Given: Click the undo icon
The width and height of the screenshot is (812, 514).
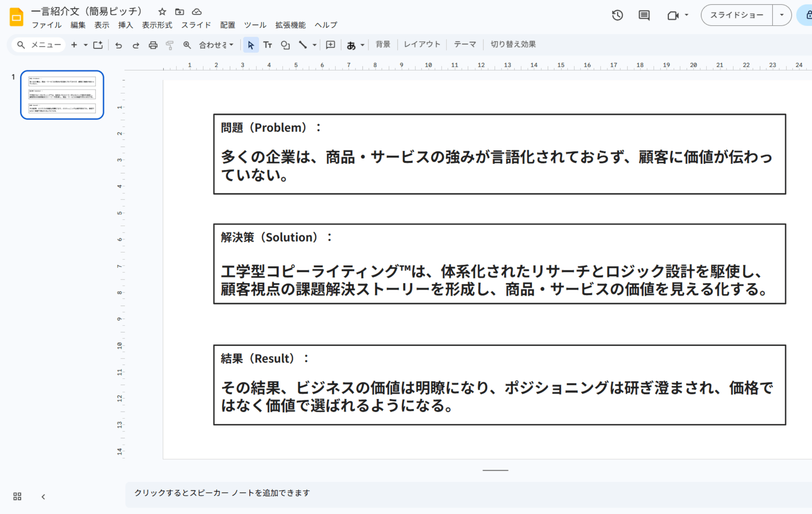Looking at the screenshot, I should click(x=119, y=45).
